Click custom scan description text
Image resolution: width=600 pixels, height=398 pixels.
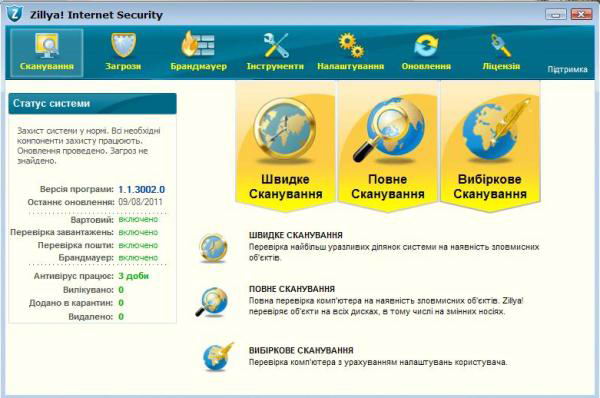point(378,362)
